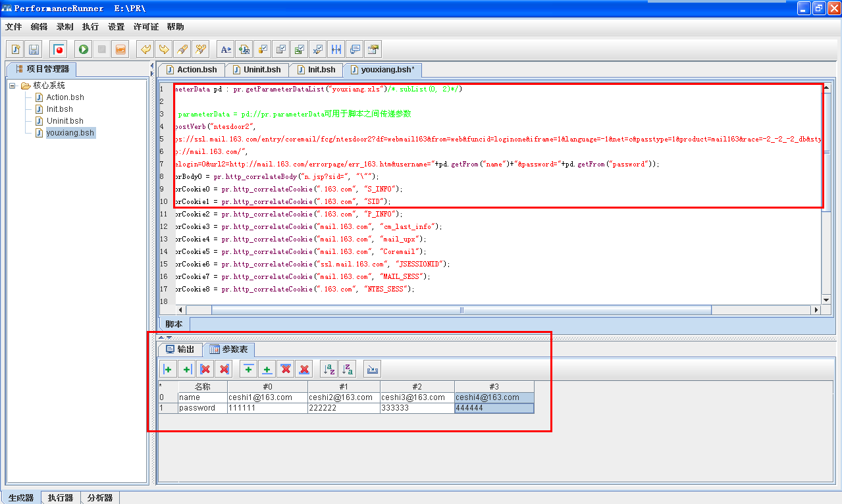Click the new script icon in toolbar
The height and width of the screenshot is (504, 842).
(16, 49)
